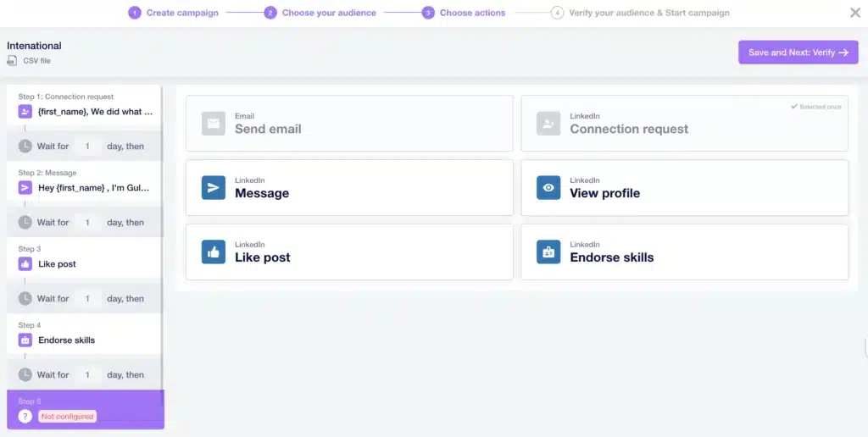
Task: Click the Selected once label
Action: (816, 106)
